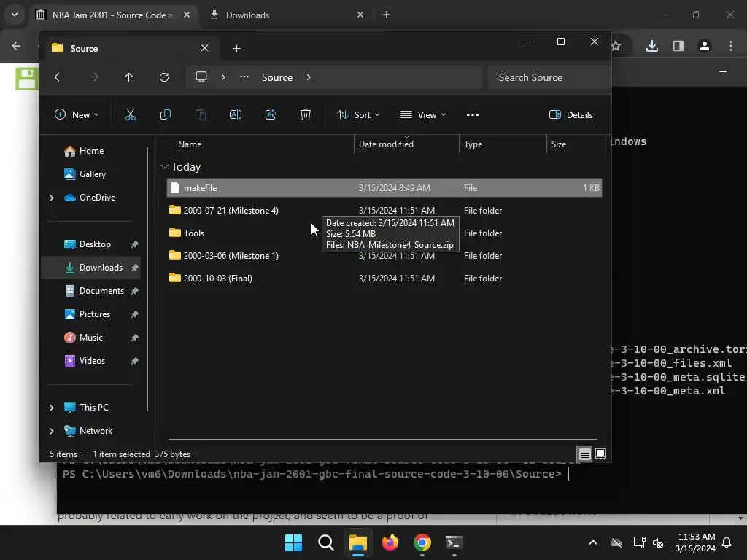Open taskbar Search
The image size is (747, 560).
326,542
